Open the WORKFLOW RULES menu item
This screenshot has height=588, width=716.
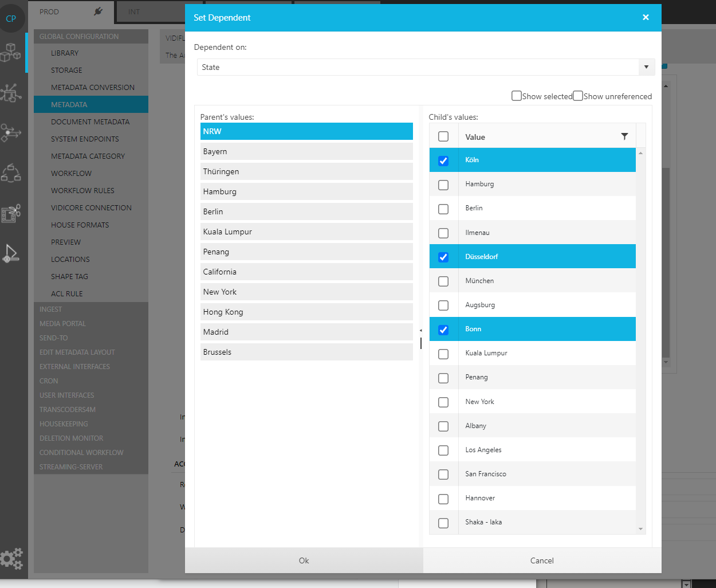coord(82,190)
